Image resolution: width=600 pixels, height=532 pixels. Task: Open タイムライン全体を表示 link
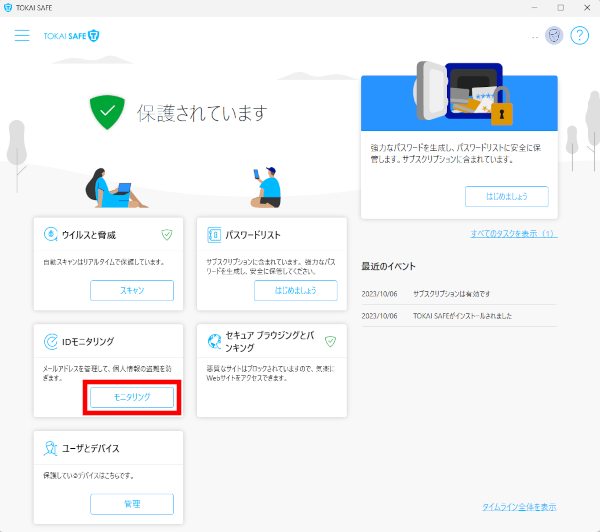tap(519, 507)
